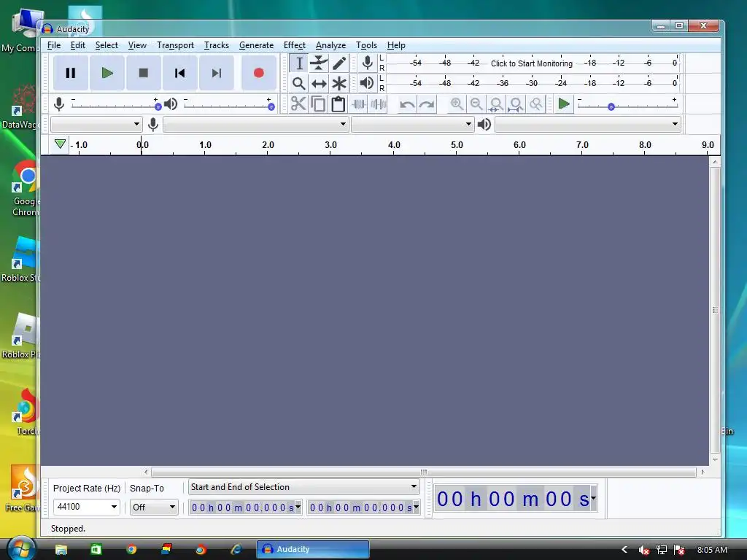
Task: Click the Play-at-Speed green button
Action: pyautogui.click(x=564, y=104)
